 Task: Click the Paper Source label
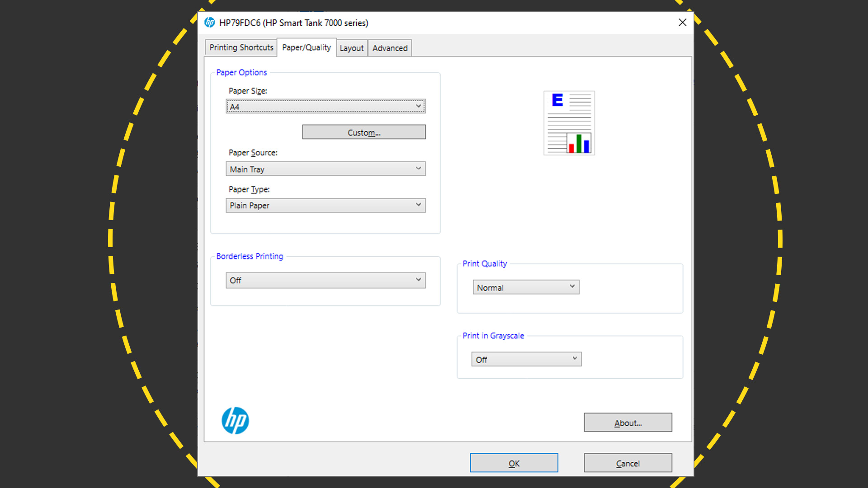[x=253, y=153]
